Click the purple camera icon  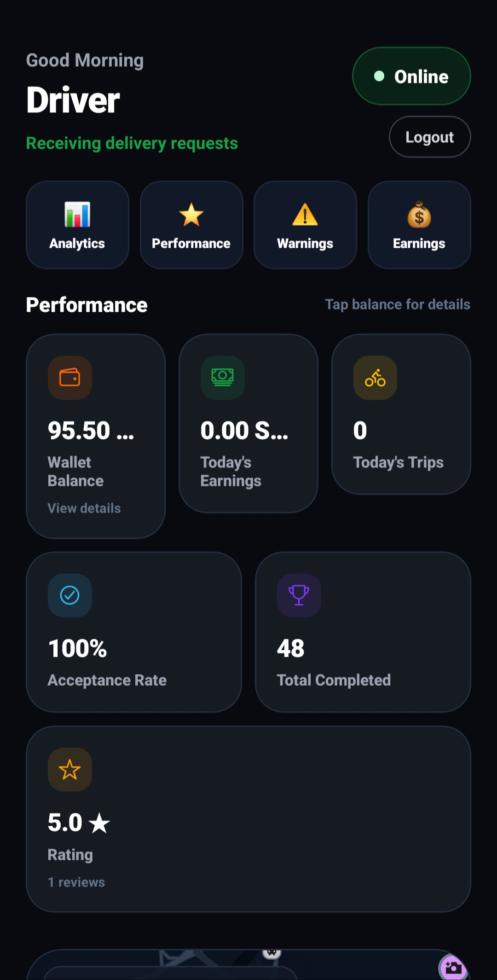tap(453, 967)
